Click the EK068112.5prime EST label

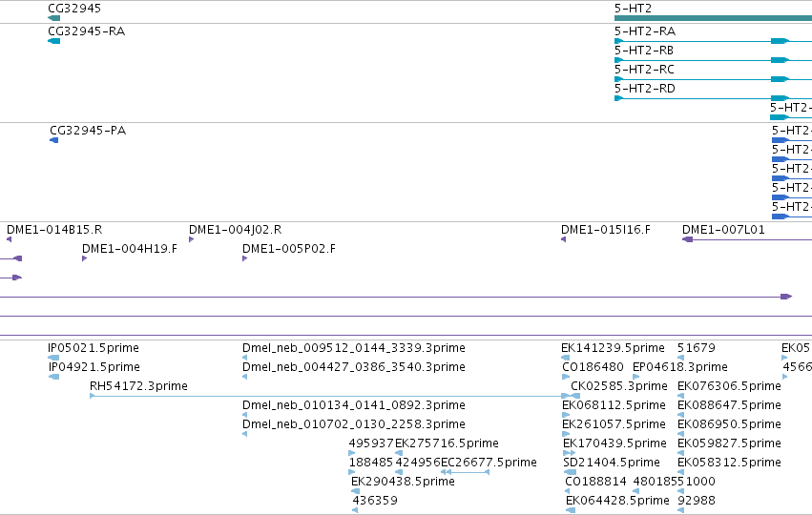[614, 405]
